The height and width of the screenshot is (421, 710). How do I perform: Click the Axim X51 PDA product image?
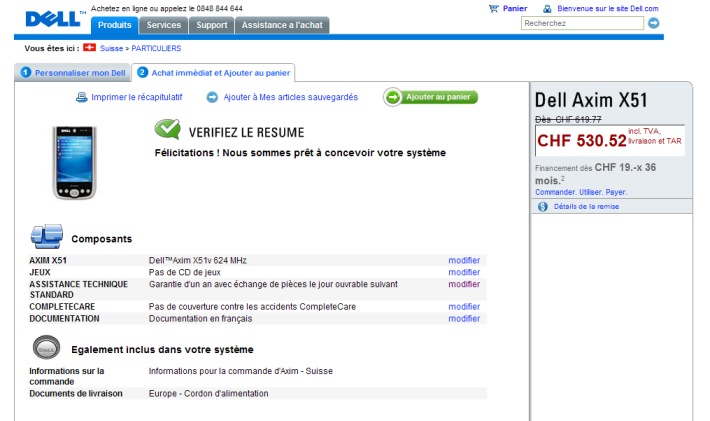tap(75, 163)
